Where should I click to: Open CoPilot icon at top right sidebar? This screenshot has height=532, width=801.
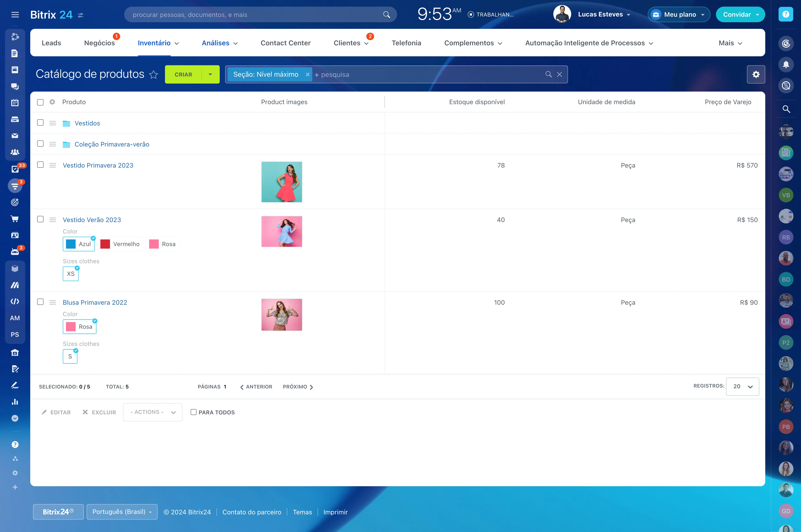(786, 43)
